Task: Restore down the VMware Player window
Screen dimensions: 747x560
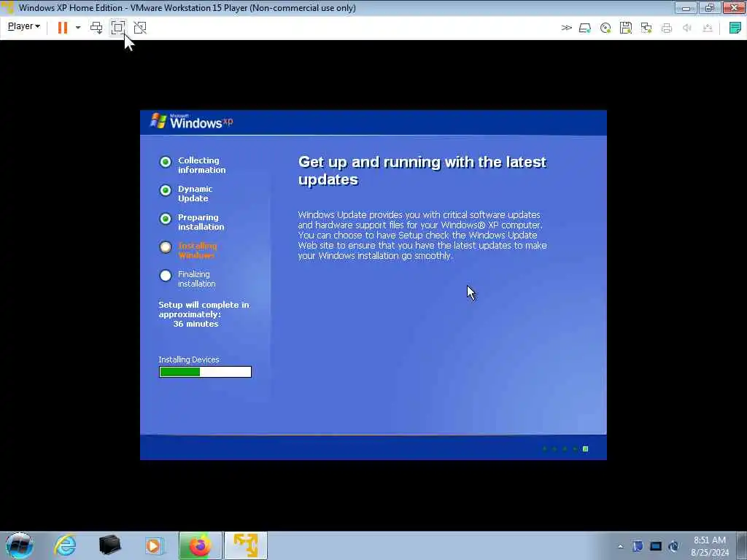Action: click(710, 7)
